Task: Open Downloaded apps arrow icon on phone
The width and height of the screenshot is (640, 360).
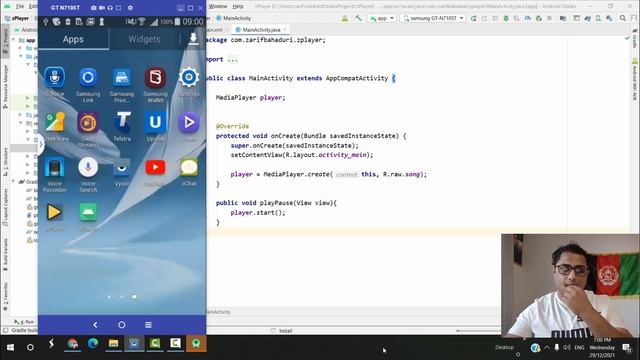Action: coord(193,38)
